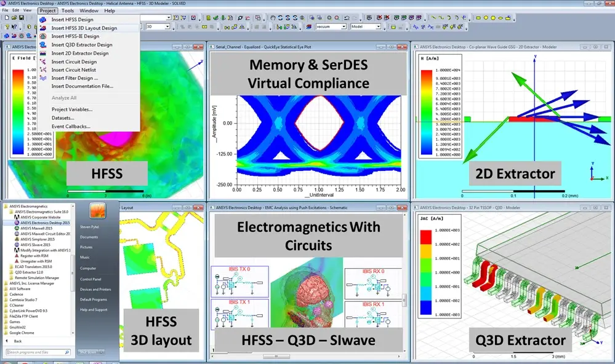This screenshot has width=615, height=364.
Task: Open the 3D dropdown in toolbar
Action: point(167,26)
